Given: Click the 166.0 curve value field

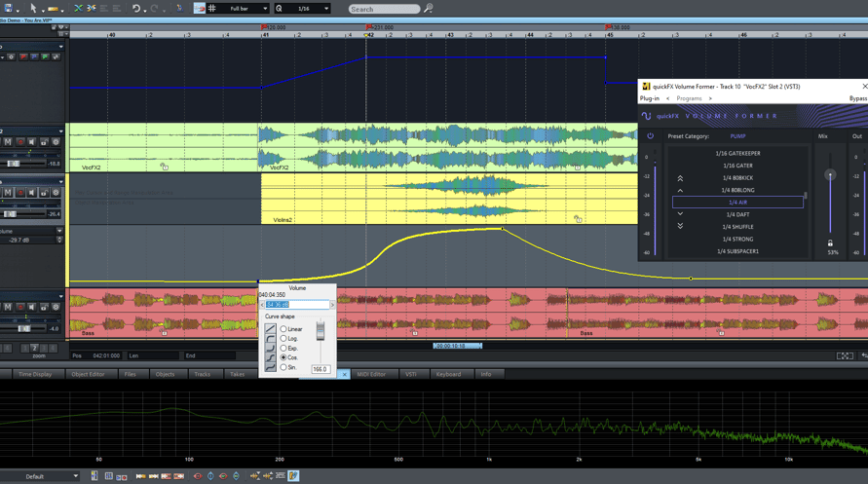Looking at the screenshot, I should 321,369.
